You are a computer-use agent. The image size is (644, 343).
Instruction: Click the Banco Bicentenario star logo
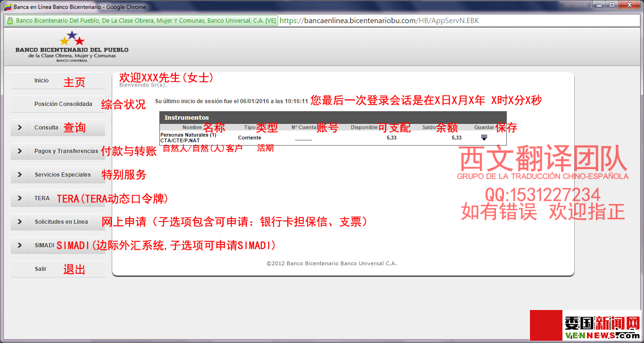point(72,38)
